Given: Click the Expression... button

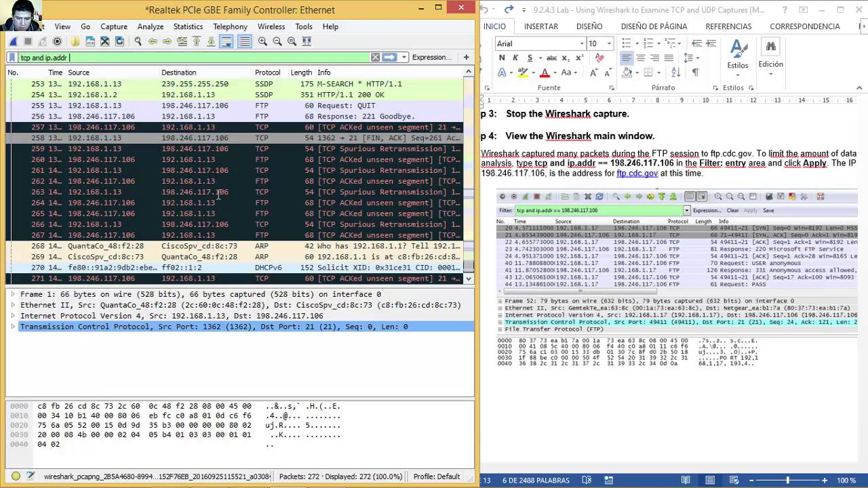Looking at the screenshot, I should 431,57.
